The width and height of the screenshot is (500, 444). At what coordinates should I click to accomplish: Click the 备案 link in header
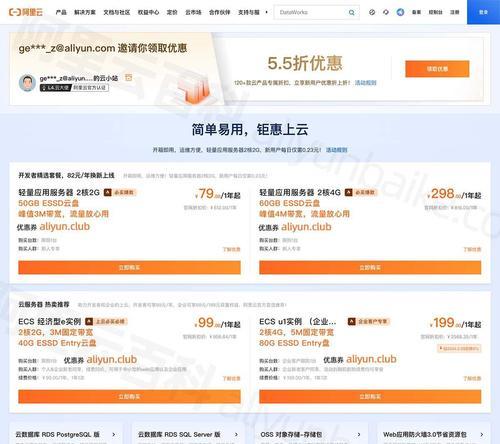pyautogui.click(x=416, y=12)
